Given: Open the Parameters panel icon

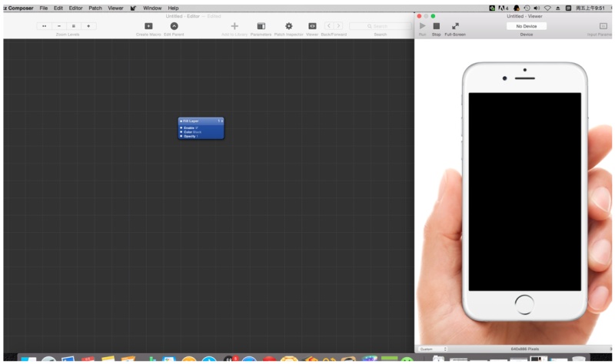Looking at the screenshot, I should (261, 26).
